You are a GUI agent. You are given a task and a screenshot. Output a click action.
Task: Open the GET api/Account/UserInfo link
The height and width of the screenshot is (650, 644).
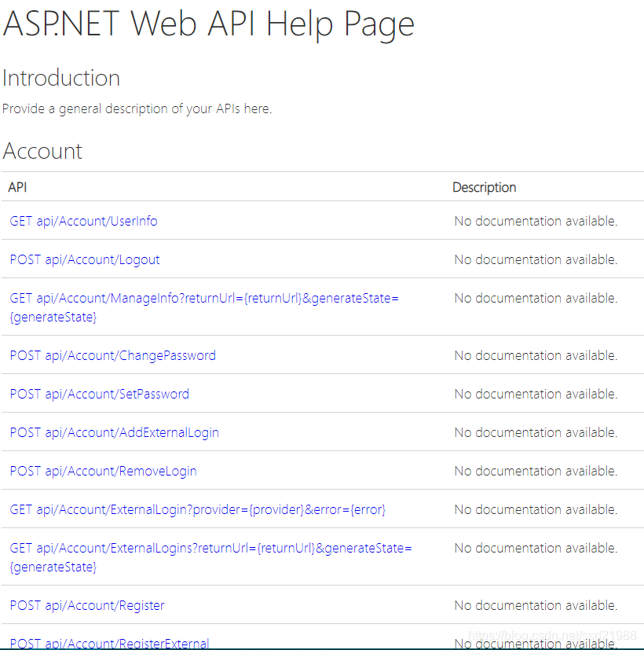(x=84, y=221)
